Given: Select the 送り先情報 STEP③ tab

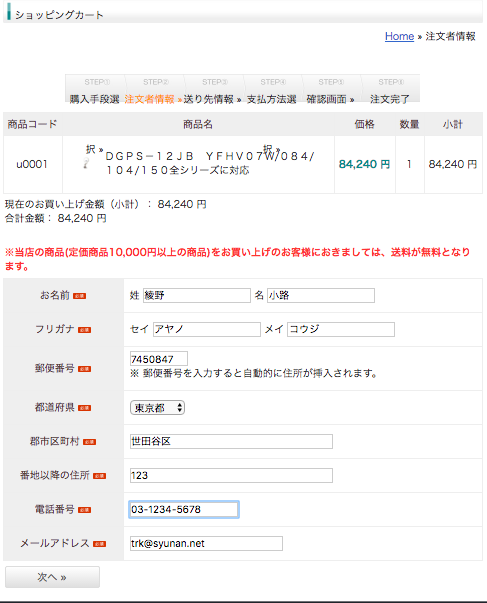Looking at the screenshot, I should 213,89.
